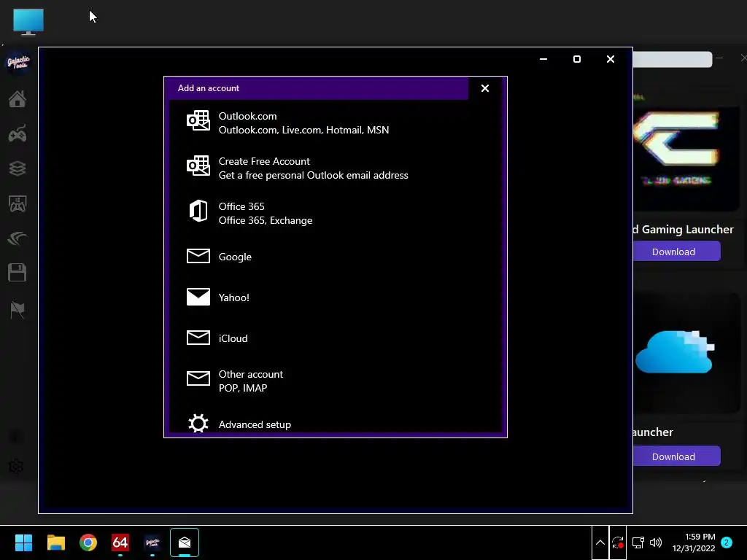Click the Mail app taskbar icon
The width and height of the screenshot is (747, 560).
pos(185,542)
